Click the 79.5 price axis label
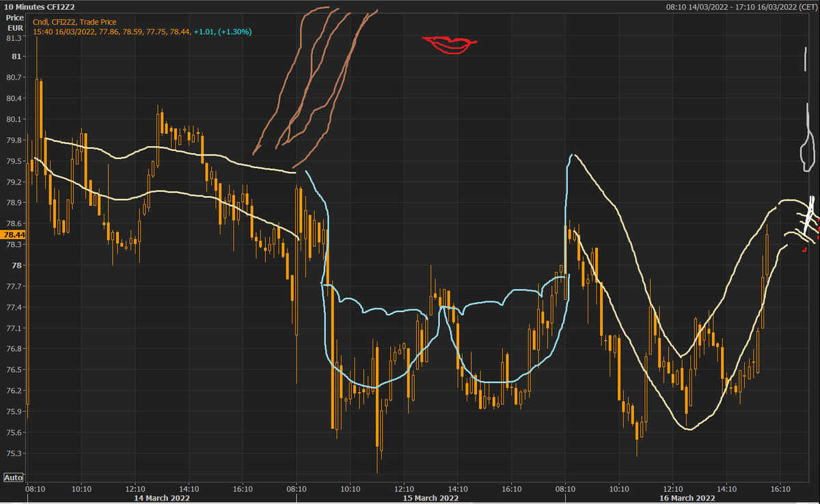The height and width of the screenshot is (504, 820). (x=15, y=161)
